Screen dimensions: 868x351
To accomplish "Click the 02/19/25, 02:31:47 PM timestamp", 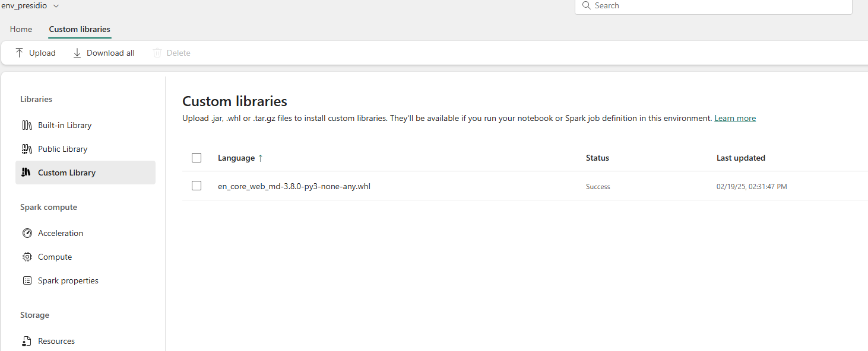I will pyautogui.click(x=752, y=186).
